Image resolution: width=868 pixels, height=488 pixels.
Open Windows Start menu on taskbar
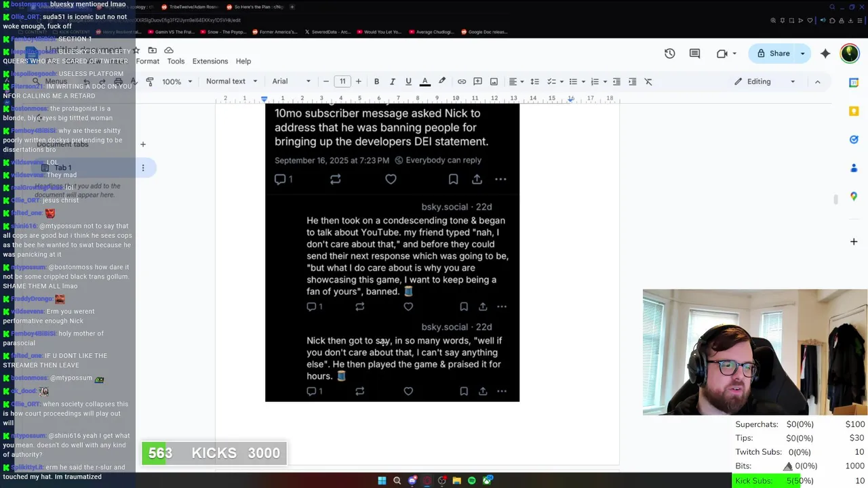(x=382, y=481)
